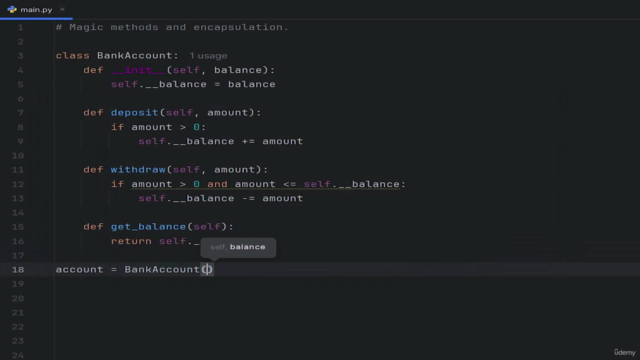640x360 pixels.
Task: Click 'BankAccount(' call on line 18
Action: click(165, 269)
